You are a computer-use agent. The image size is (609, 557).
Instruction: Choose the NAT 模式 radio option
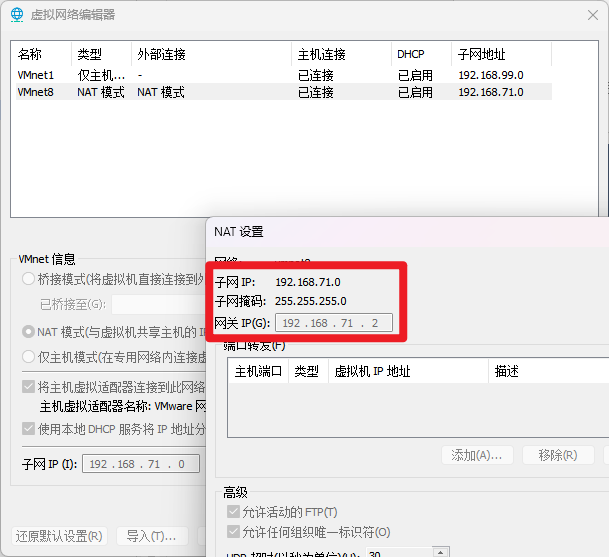(29, 331)
